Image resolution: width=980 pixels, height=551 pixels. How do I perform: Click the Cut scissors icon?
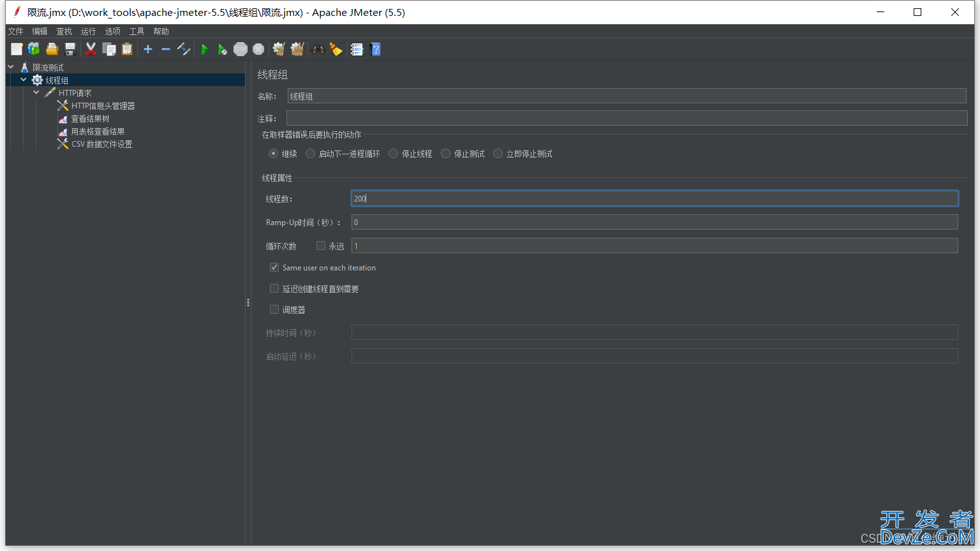click(91, 49)
